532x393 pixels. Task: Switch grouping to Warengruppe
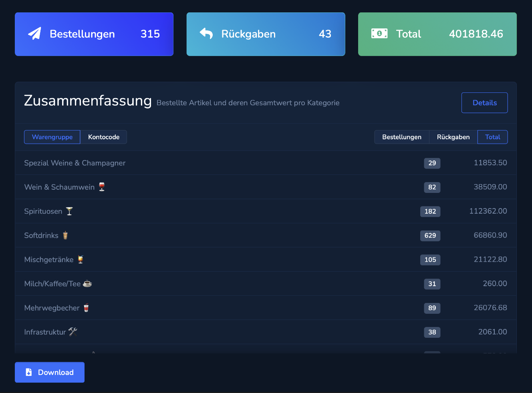(x=52, y=137)
